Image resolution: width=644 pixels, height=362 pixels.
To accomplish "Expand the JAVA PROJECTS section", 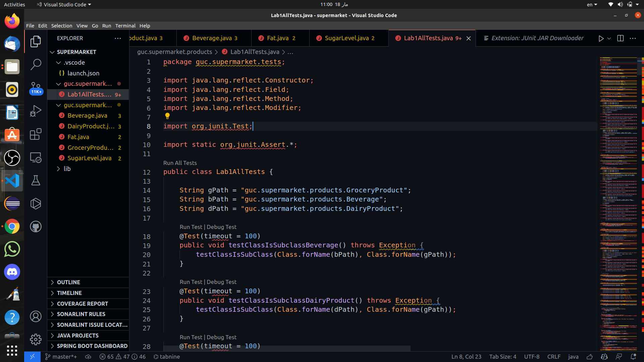I will [x=77, y=335].
